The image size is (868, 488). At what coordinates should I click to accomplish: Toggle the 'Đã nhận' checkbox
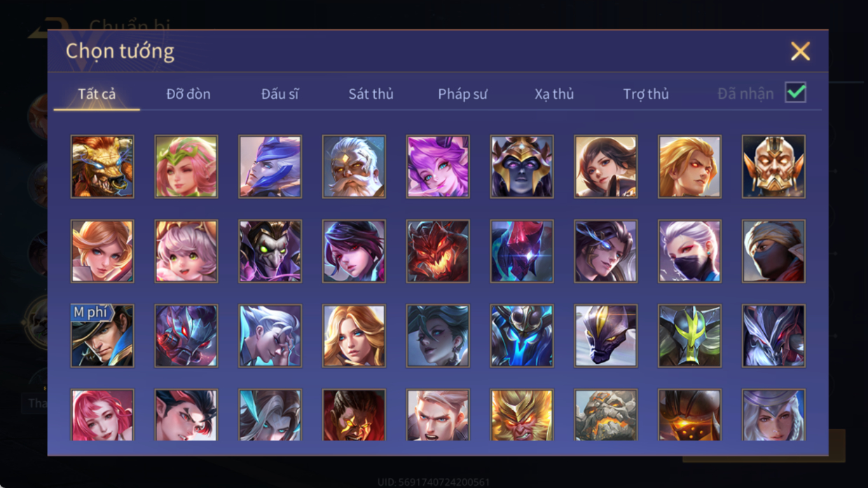click(x=795, y=93)
